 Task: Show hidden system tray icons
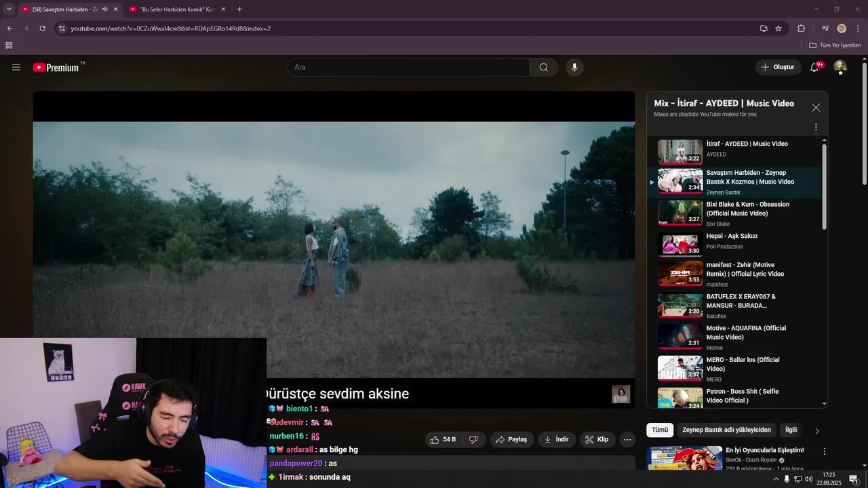pos(776,479)
